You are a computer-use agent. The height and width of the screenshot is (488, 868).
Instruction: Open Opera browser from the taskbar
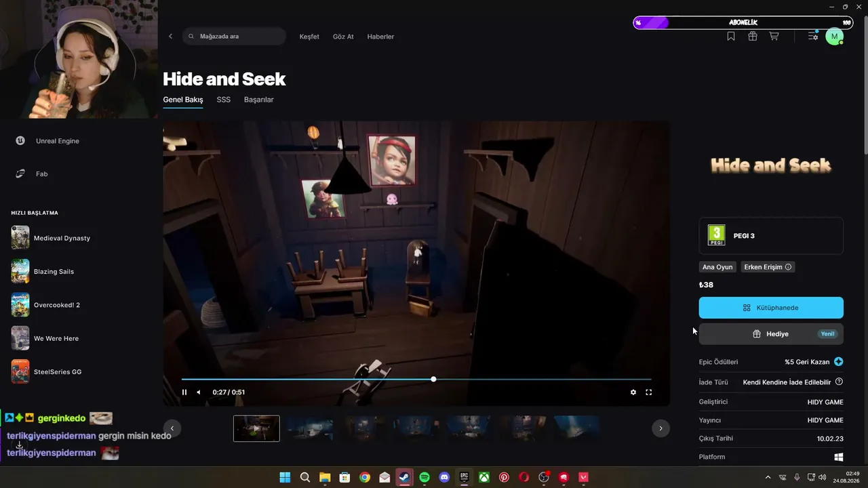coord(524,477)
